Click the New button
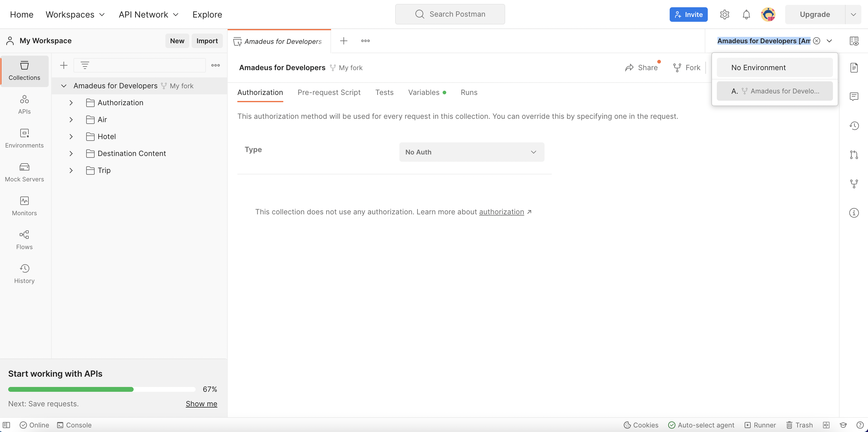This screenshot has width=868, height=432. pyautogui.click(x=177, y=41)
